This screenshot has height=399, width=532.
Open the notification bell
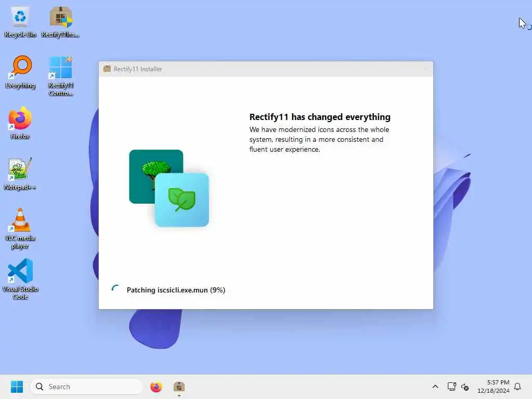coord(517,387)
